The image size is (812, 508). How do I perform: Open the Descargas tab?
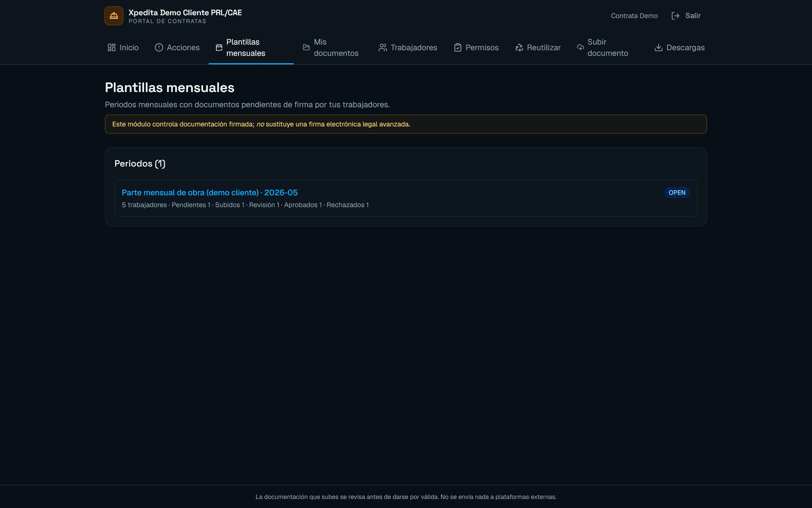point(679,47)
